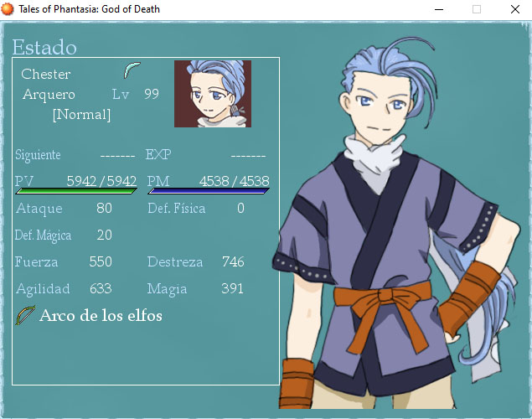The image size is (532, 419).
Task: Click the Magia value 391
Action: (x=232, y=288)
